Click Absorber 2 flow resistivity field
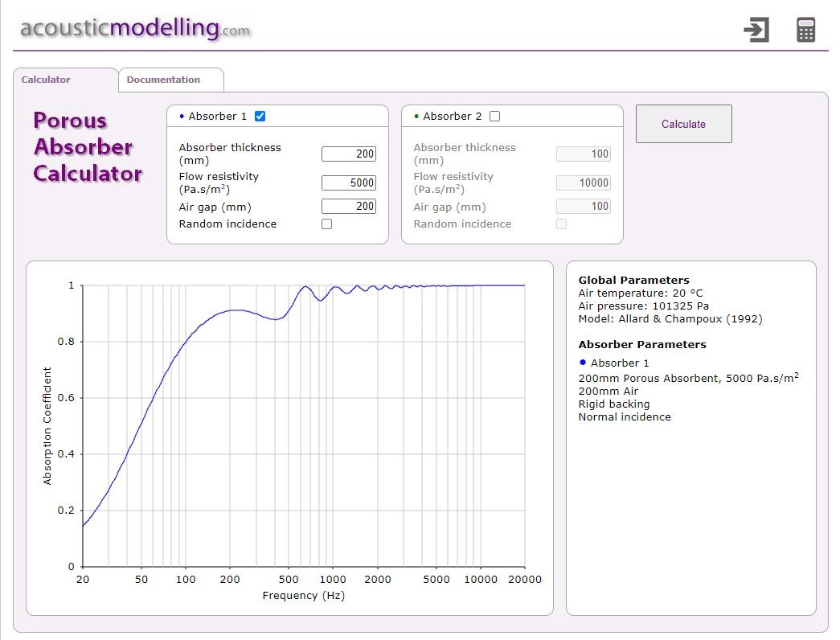840x640 pixels. tap(584, 183)
